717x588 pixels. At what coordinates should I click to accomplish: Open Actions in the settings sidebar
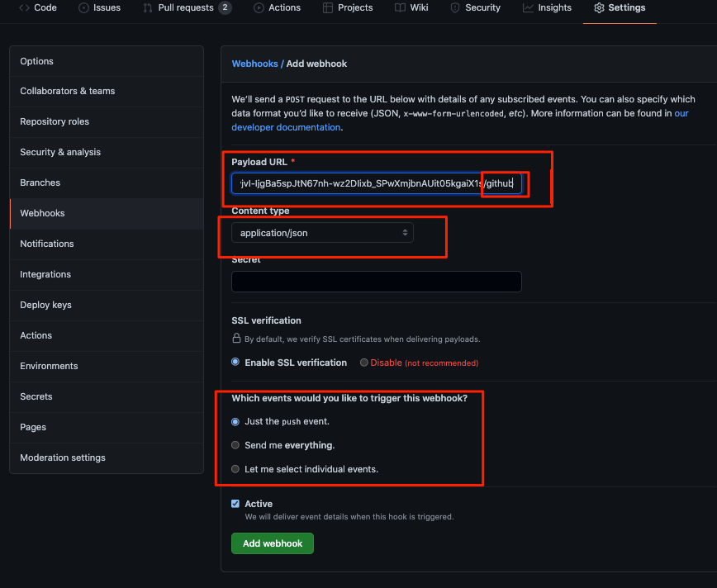[x=107, y=335]
